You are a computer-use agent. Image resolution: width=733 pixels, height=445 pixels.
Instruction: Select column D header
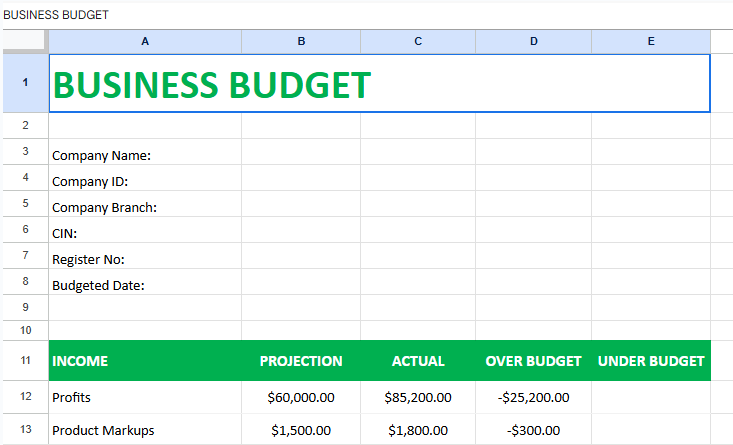[533, 41]
